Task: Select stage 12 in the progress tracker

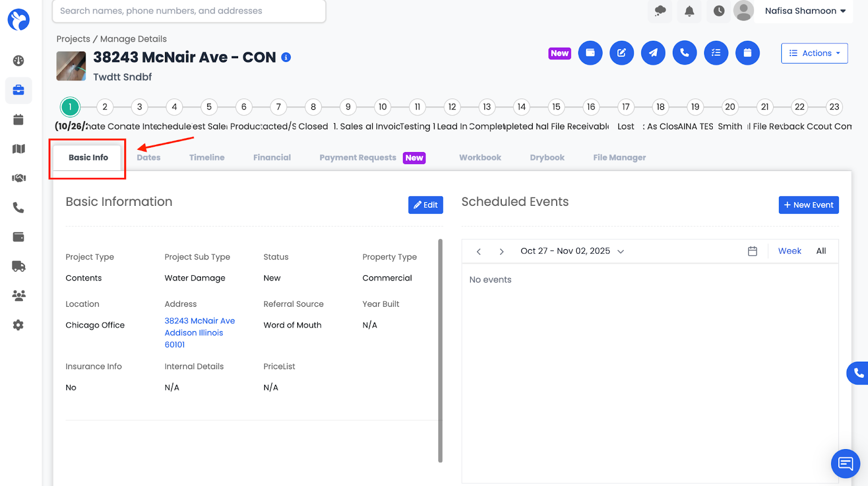Action: pos(452,107)
